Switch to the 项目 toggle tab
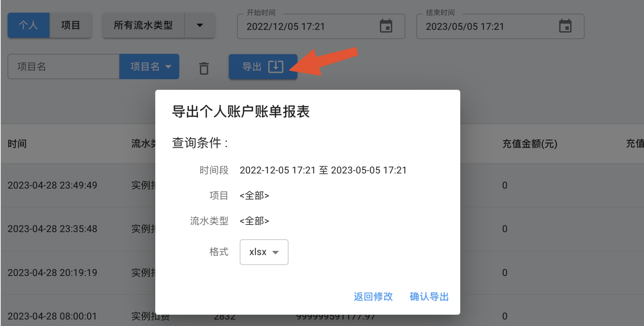 (71, 25)
